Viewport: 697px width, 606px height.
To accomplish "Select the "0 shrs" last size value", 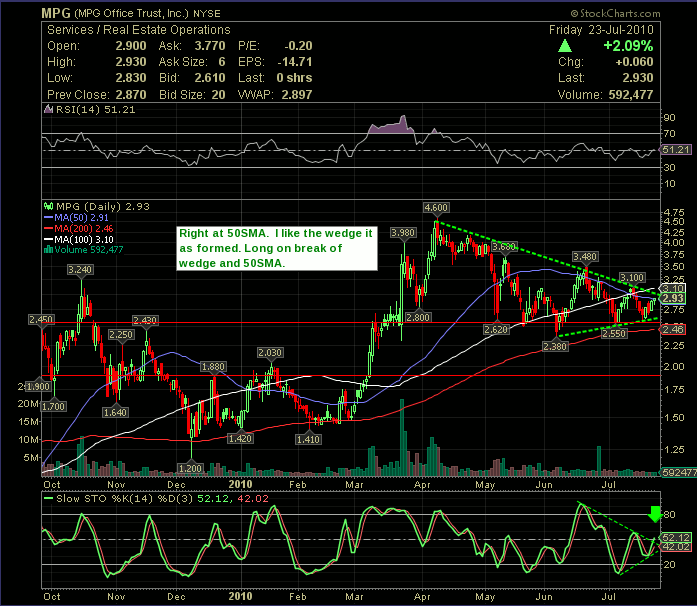I will click(294, 78).
